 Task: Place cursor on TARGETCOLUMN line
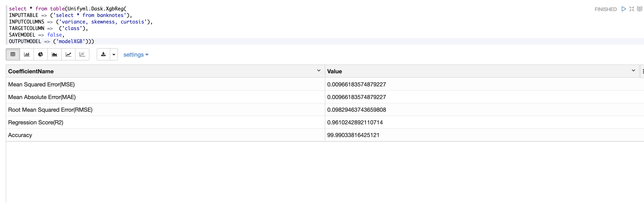click(49, 28)
